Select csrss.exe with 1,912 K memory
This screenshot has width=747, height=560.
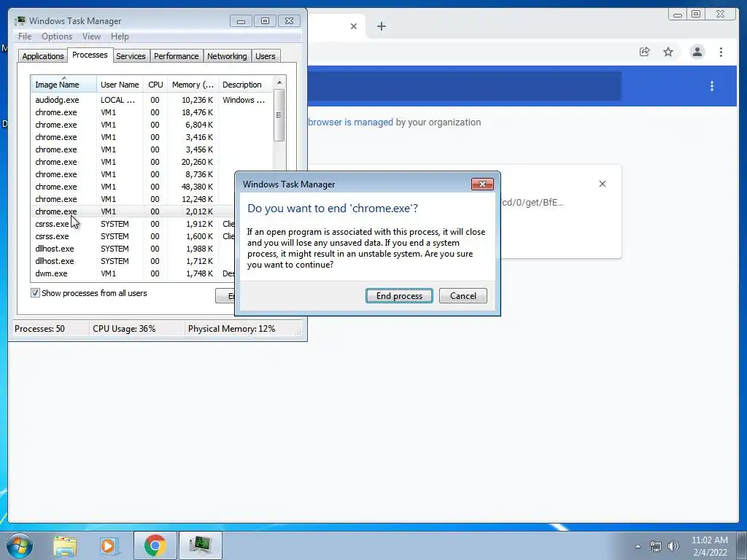pyautogui.click(x=133, y=224)
